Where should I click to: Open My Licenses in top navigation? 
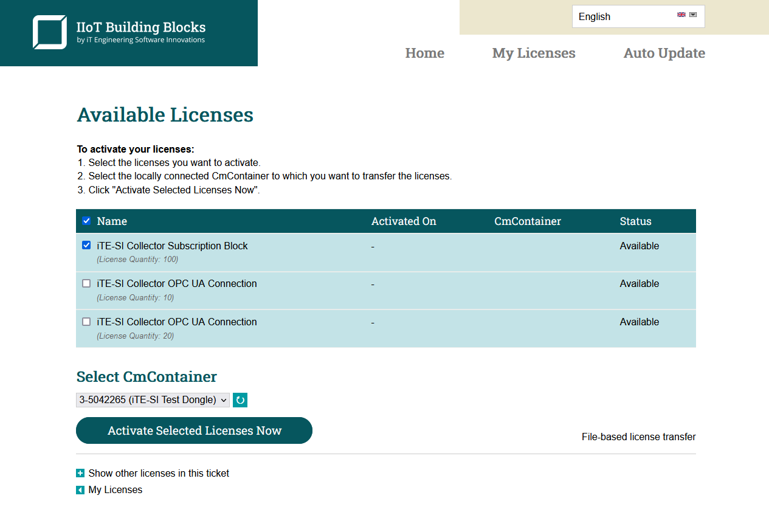(533, 54)
